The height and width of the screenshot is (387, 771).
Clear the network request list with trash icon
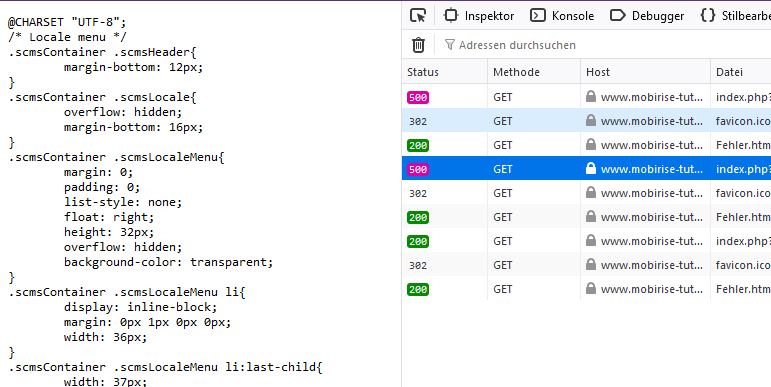(x=418, y=45)
